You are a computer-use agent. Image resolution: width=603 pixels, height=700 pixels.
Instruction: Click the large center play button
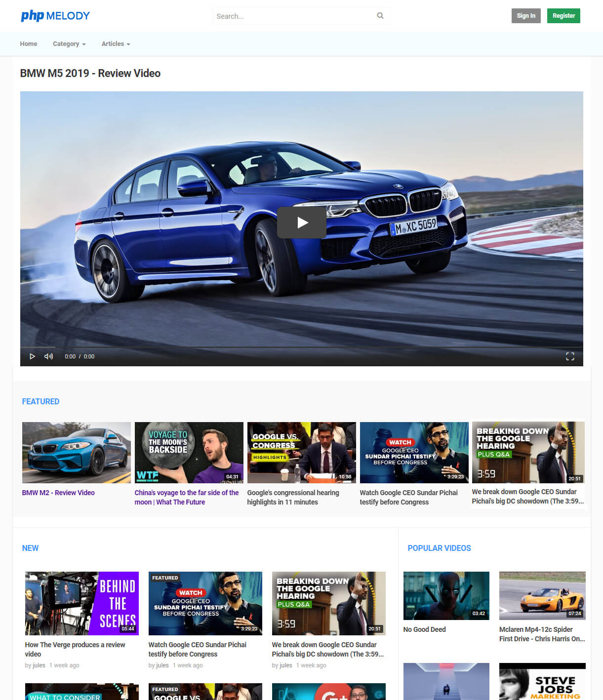(302, 223)
